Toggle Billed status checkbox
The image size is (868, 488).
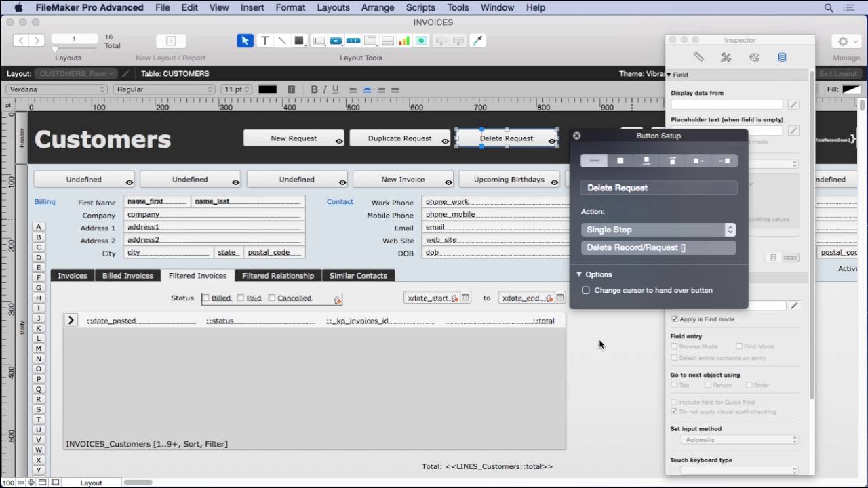(x=205, y=298)
